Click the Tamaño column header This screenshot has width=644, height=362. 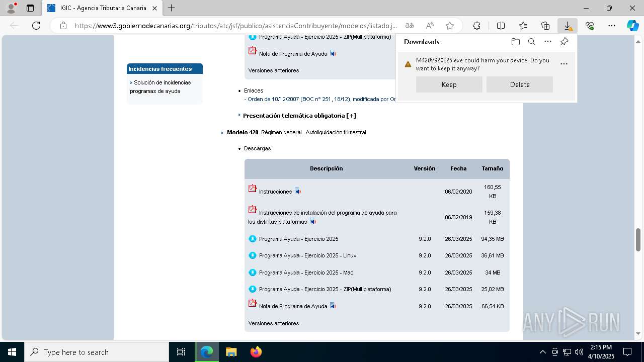(x=493, y=168)
